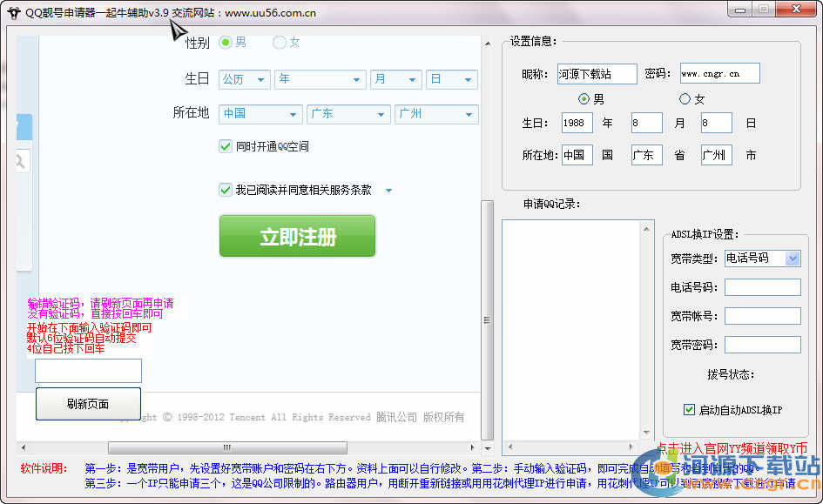Uncheck 同时开通QQ空间 checkbox
The image size is (823, 504).
pyautogui.click(x=226, y=146)
